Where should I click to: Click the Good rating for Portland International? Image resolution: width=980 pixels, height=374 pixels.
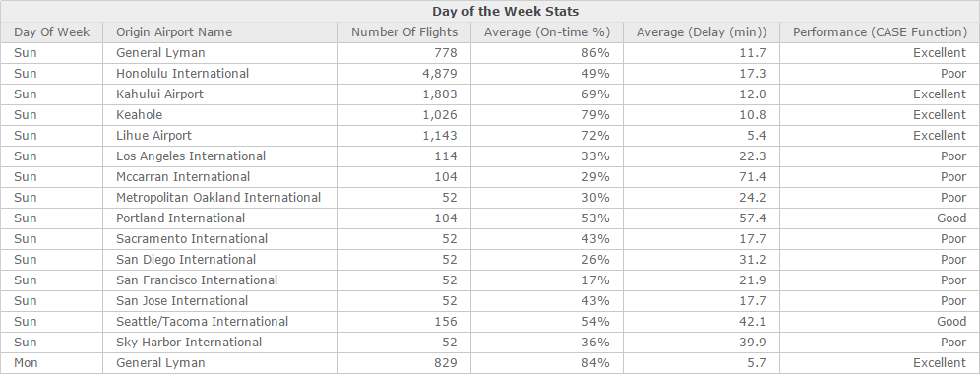(x=951, y=218)
